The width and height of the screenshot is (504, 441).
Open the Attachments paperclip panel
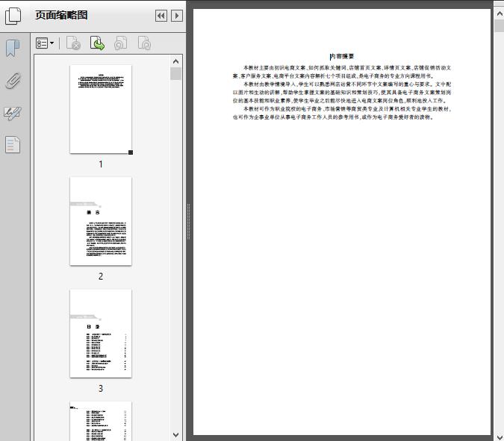(13, 81)
